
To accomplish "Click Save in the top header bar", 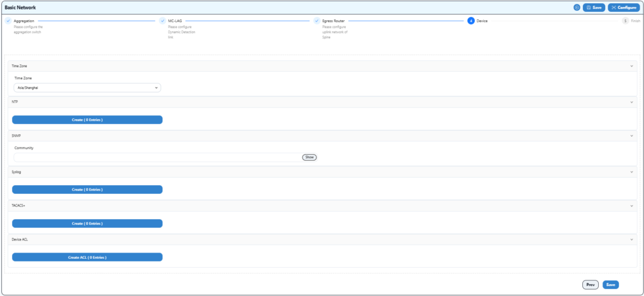I will [x=594, y=8].
